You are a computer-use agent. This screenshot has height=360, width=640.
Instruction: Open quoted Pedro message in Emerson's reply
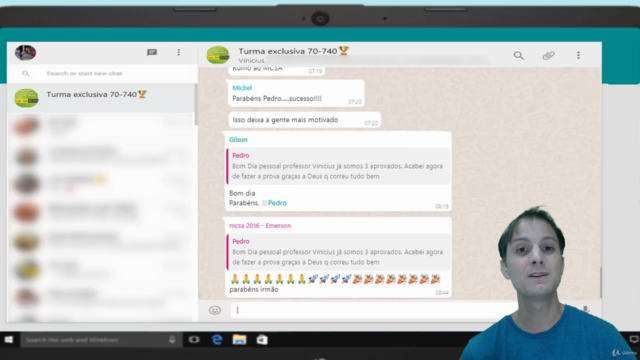pyautogui.click(x=338, y=252)
